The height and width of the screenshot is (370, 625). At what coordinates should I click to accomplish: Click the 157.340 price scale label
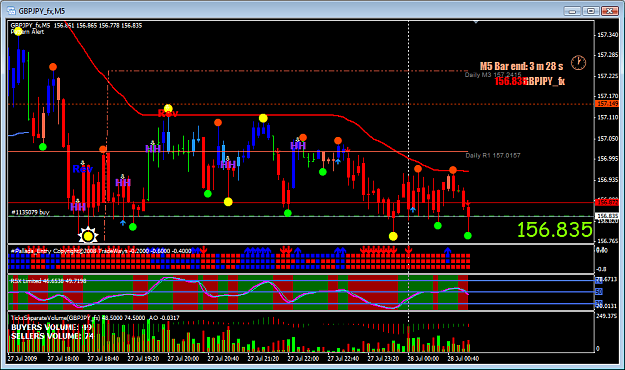(607, 35)
